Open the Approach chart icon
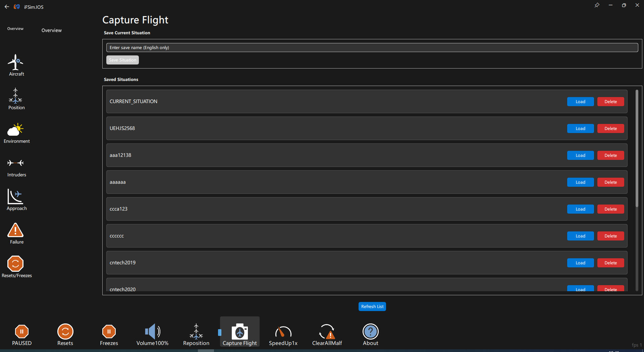644x352 pixels. click(16, 197)
